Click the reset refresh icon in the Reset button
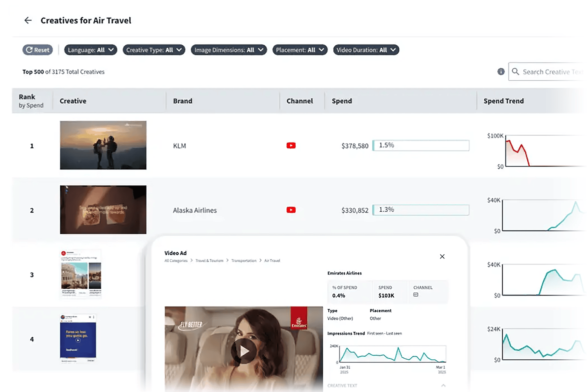The width and height of the screenshot is (587, 392). [30, 50]
